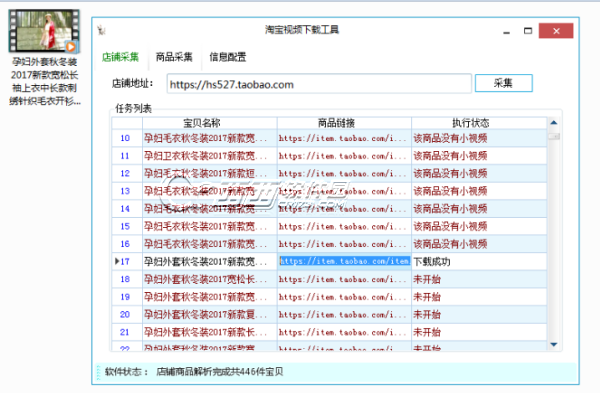Maximize the 淘宝视频下载工具 window

point(528,31)
